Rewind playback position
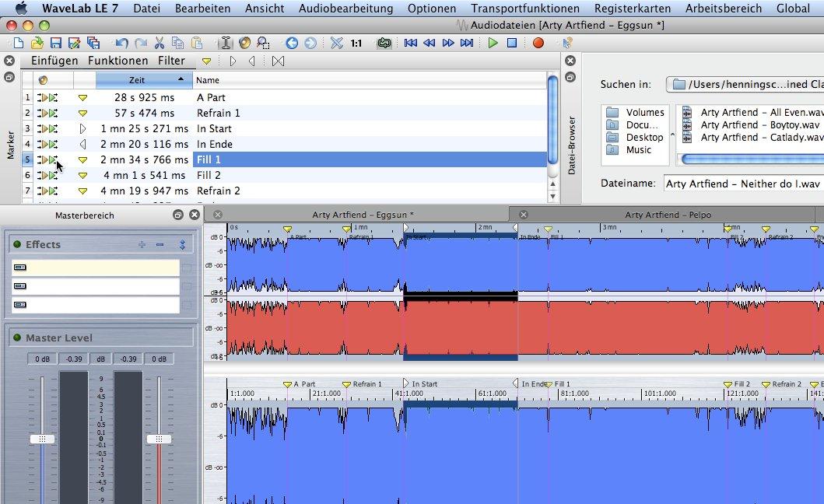Viewport: 824px width, 504px height. pyautogui.click(x=430, y=43)
